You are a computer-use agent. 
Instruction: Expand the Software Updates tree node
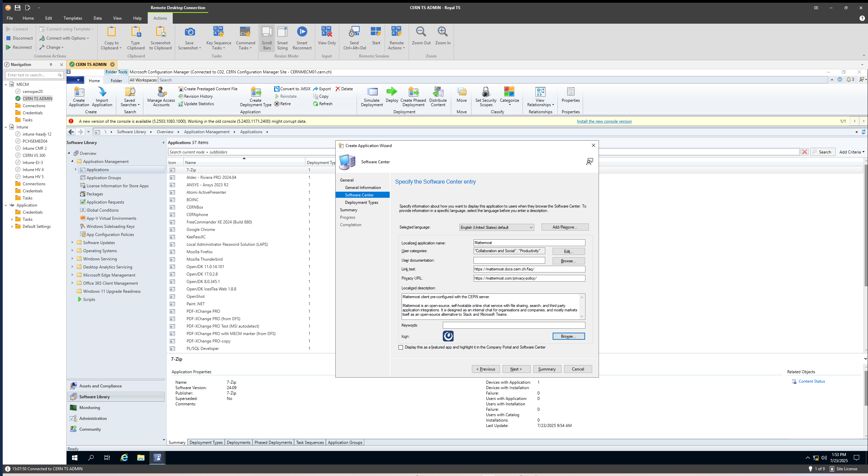tap(72, 242)
